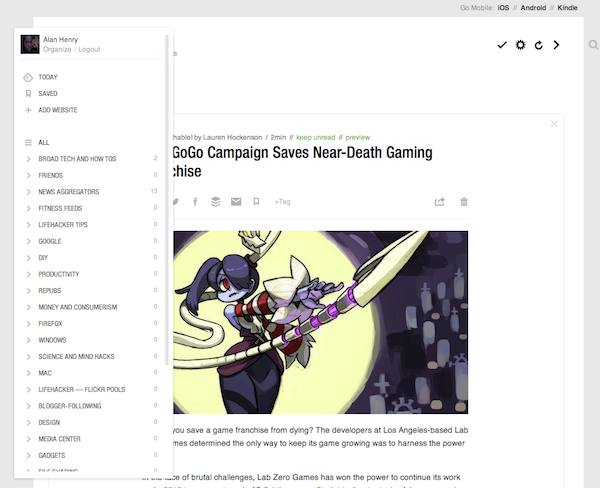Share article on Facebook
This screenshot has height=488, width=600.
pyautogui.click(x=195, y=202)
